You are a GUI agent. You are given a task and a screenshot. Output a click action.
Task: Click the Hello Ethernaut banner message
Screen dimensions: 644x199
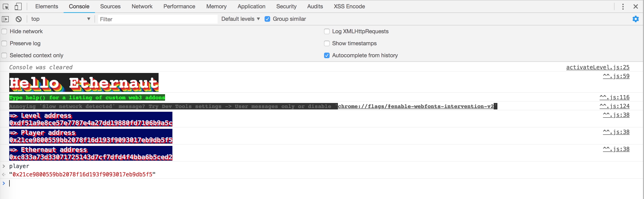coord(84,83)
